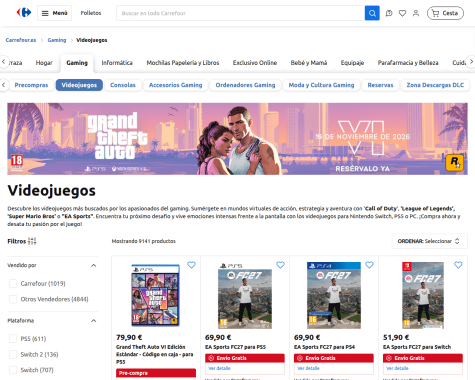Screen dimensions: 475x380
Task: Open EA Sports FC27 para PS4 title
Action: (x=324, y=347)
